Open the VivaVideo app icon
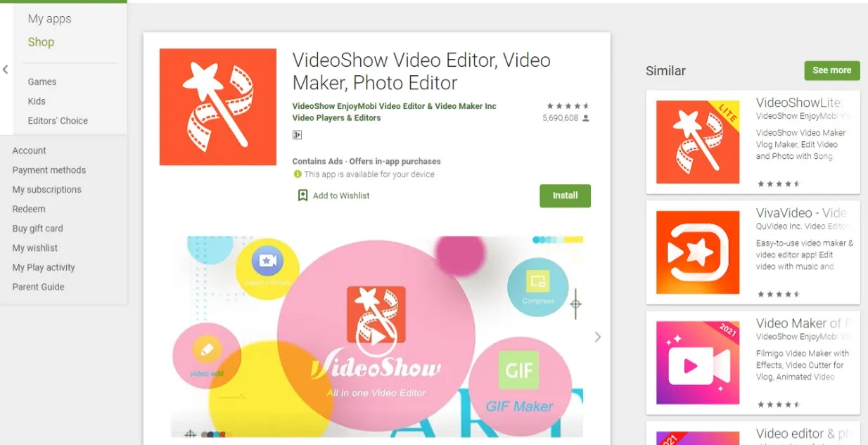The image size is (868, 445). (x=697, y=252)
